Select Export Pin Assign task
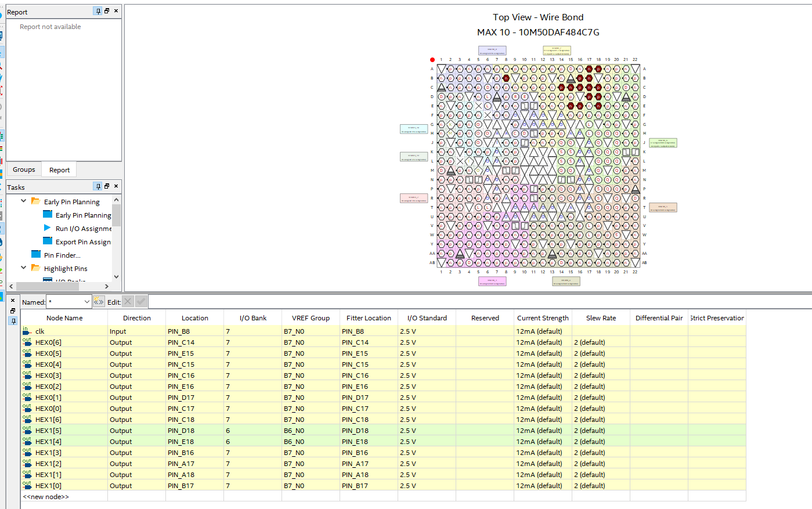This screenshot has width=812, height=509. [83, 242]
